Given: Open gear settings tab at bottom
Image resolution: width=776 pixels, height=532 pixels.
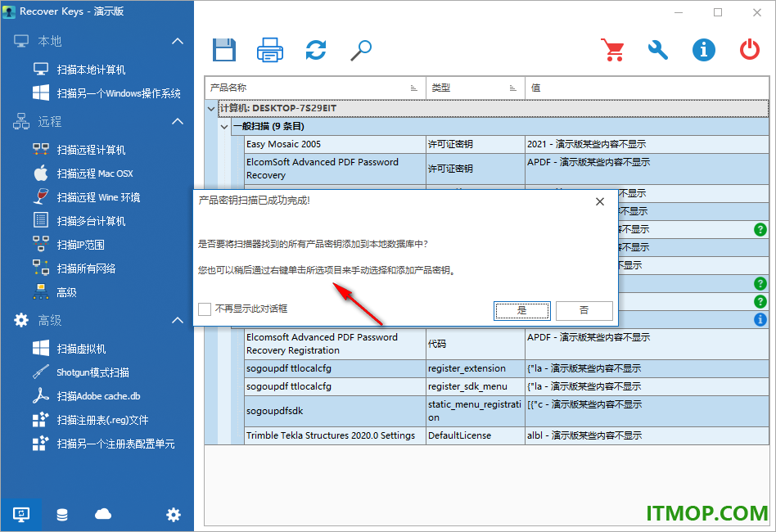Looking at the screenshot, I should click(x=174, y=515).
